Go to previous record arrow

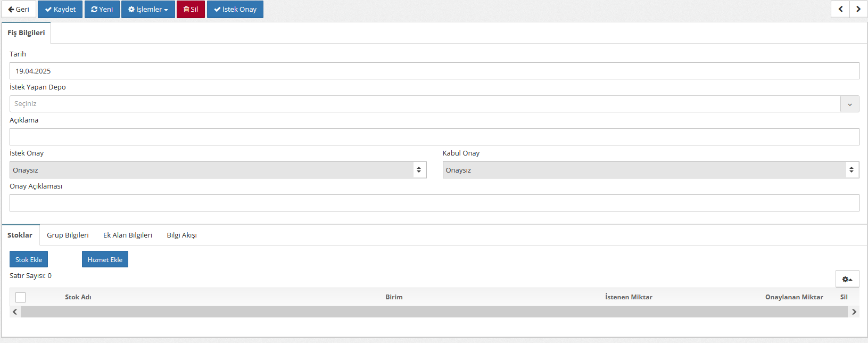(x=840, y=9)
